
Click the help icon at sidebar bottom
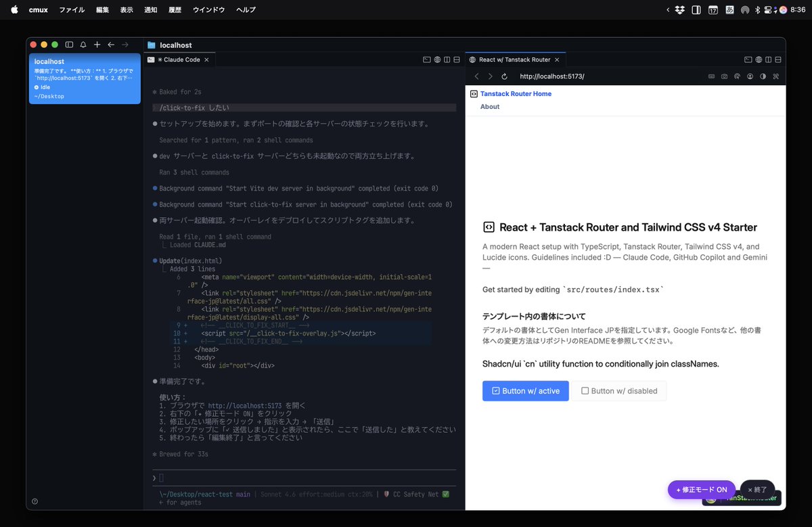[35, 501]
